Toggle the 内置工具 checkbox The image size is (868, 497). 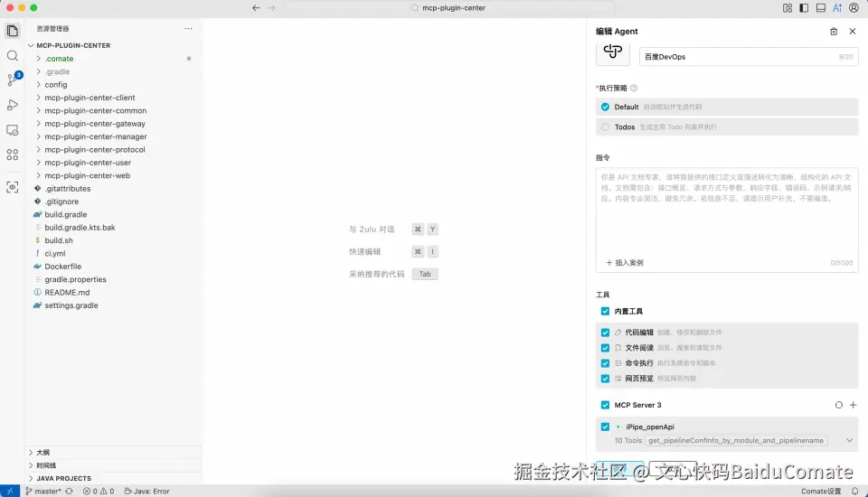(605, 312)
